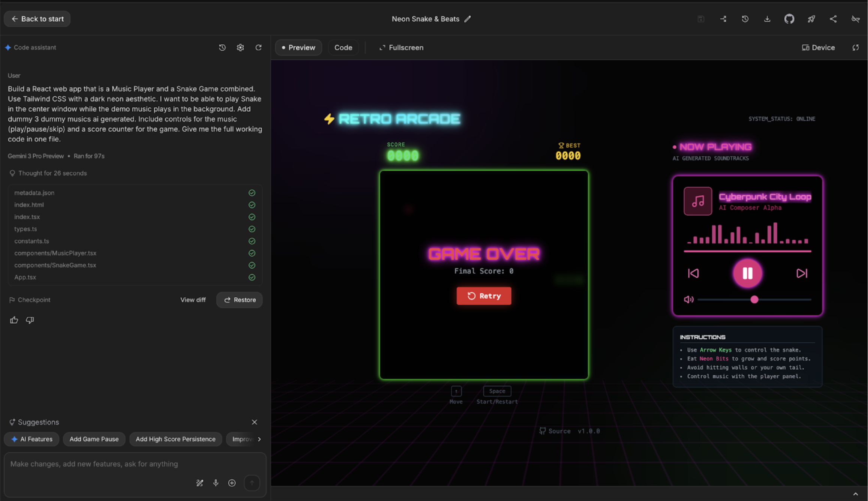Select the Preview tab

pos(298,48)
